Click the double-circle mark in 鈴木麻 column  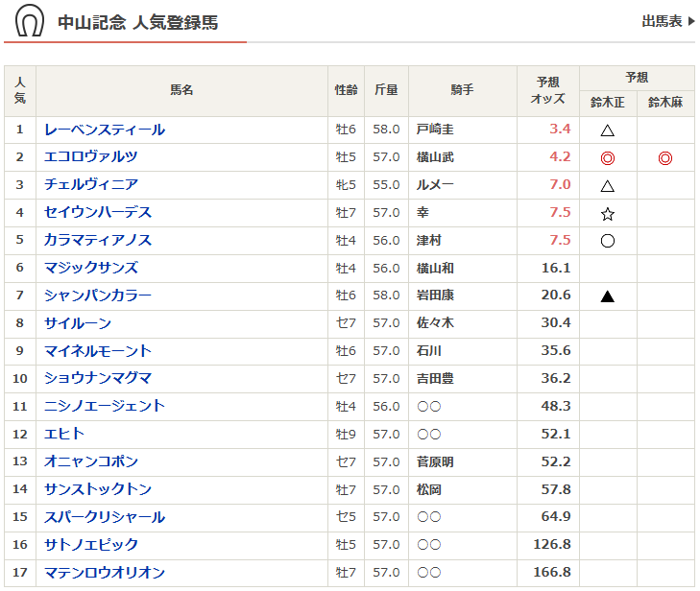(x=665, y=158)
